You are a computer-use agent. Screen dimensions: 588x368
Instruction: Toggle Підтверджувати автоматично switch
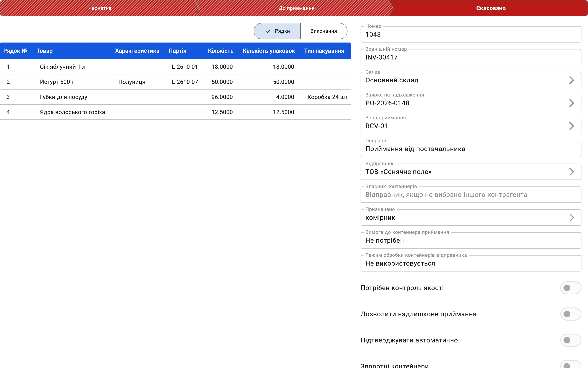570,340
